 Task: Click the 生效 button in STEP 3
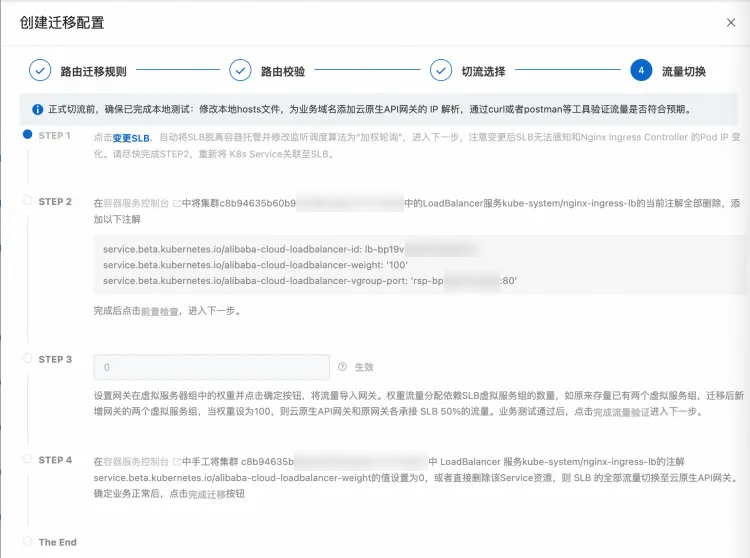[364, 367]
